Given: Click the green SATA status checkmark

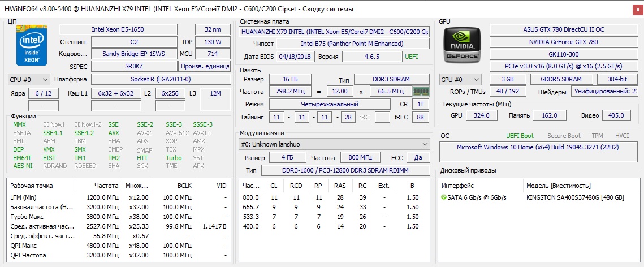Looking at the screenshot, I should pyautogui.click(x=444, y=197).
